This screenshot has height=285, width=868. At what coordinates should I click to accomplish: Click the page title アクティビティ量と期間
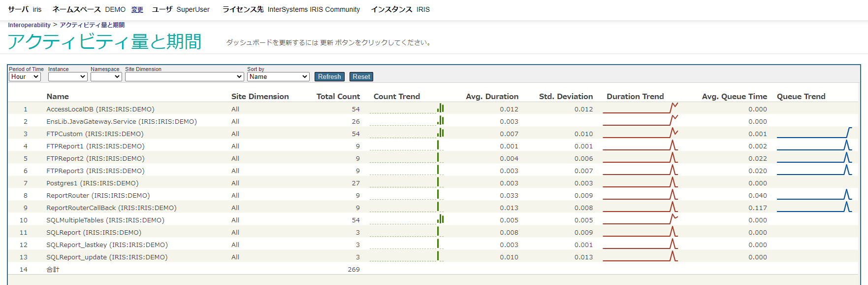(104, 41)
